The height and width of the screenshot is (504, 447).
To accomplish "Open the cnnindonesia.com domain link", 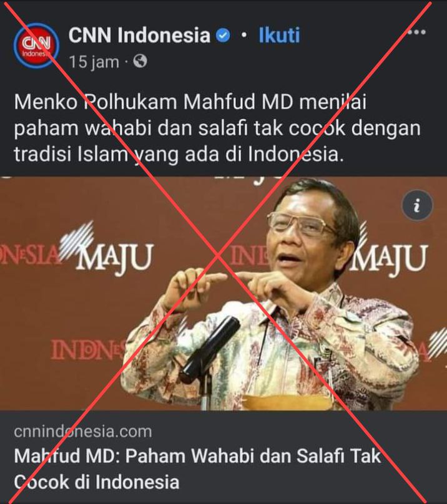I will [x=82, y=432].
